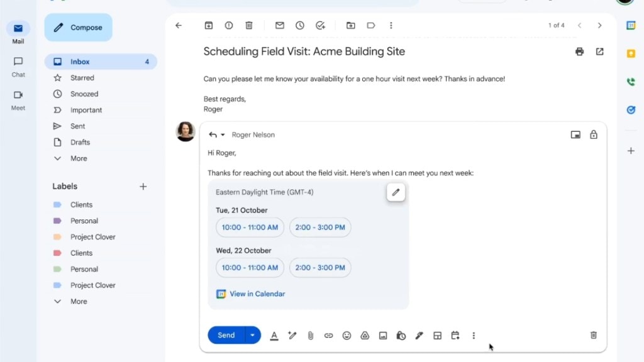
Task: Mark the conversation as unread
Action: (279, 25)
